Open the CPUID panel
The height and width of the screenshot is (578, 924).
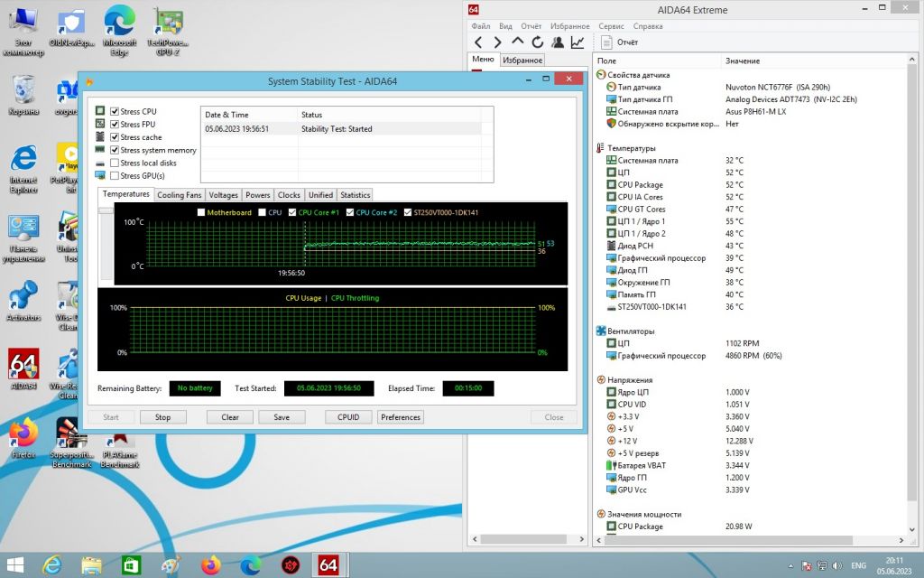(348, 417)
